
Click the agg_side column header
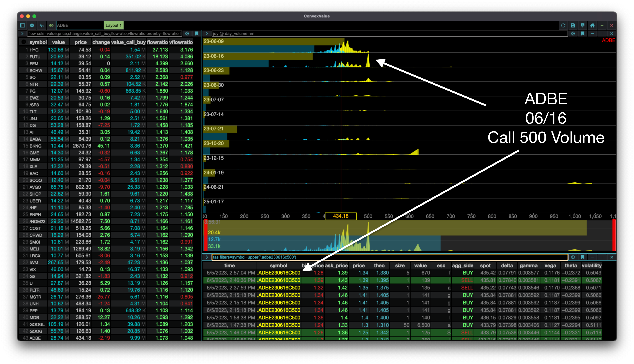[x=463, y=265]
